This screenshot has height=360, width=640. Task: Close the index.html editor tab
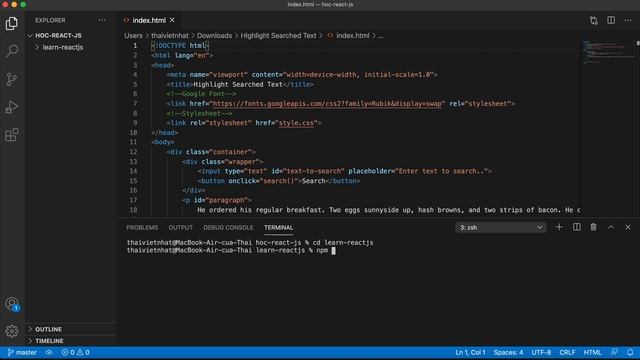coord(172,20)
